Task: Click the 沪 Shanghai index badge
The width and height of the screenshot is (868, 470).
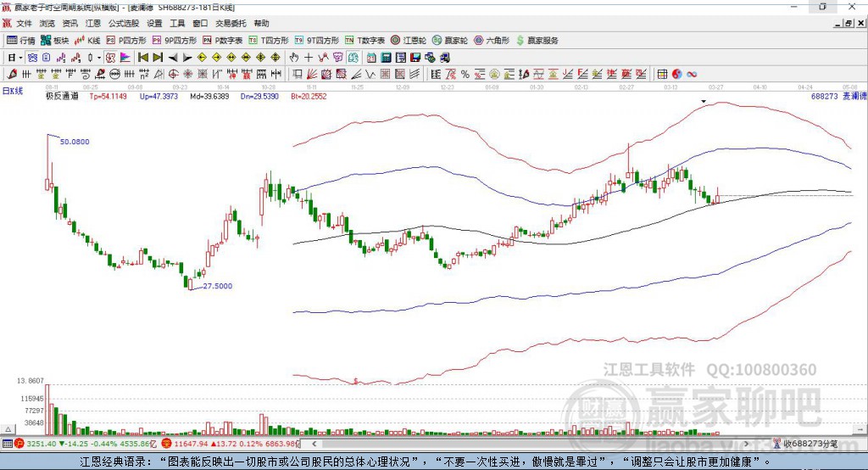Action: pos(19,444)
